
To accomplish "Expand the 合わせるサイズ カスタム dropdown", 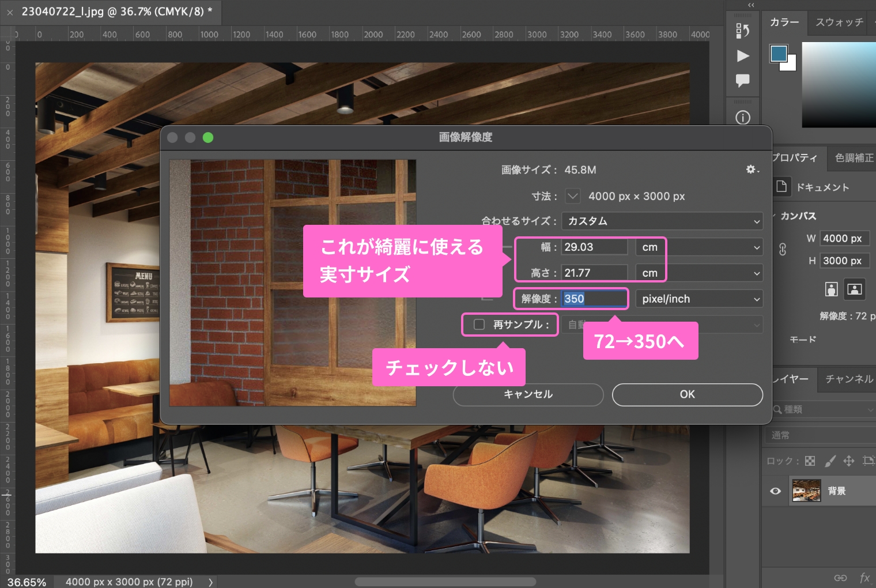I will click(x=662, y=221).
